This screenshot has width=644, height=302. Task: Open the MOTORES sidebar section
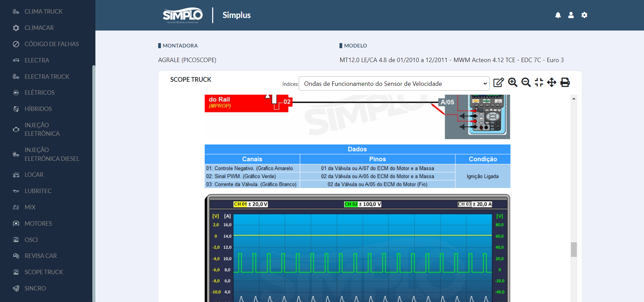tap(38, 224)
